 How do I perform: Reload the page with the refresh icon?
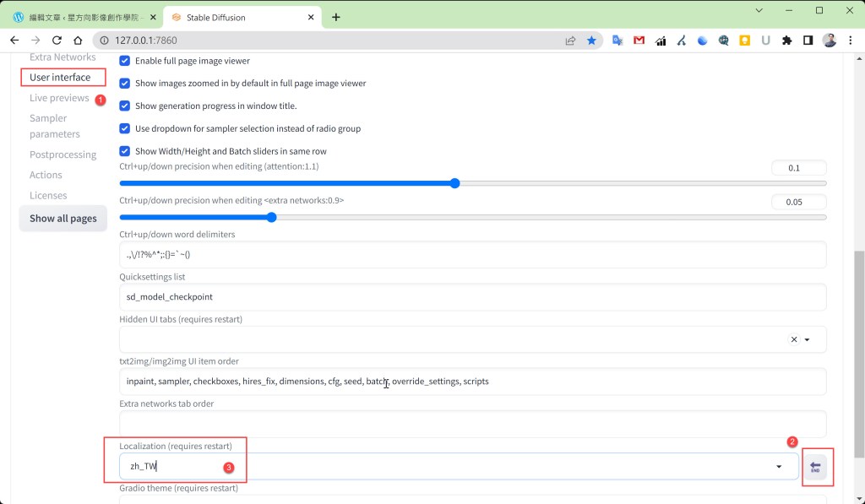pos(57,40)
